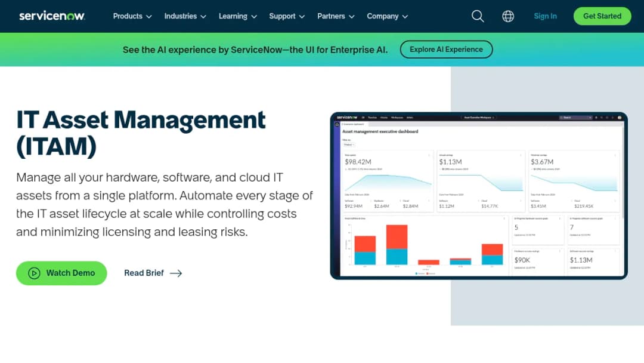This screenshot has width=644, height=363.
Task: Expand the Learning chevron
Action: 254,17
